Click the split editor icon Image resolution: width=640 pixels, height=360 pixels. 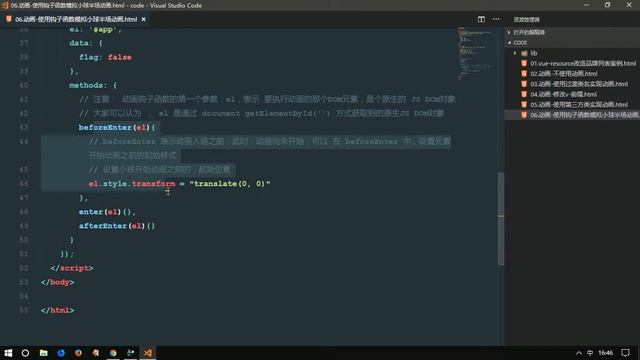pyautogui.click(x=481, y=19)
